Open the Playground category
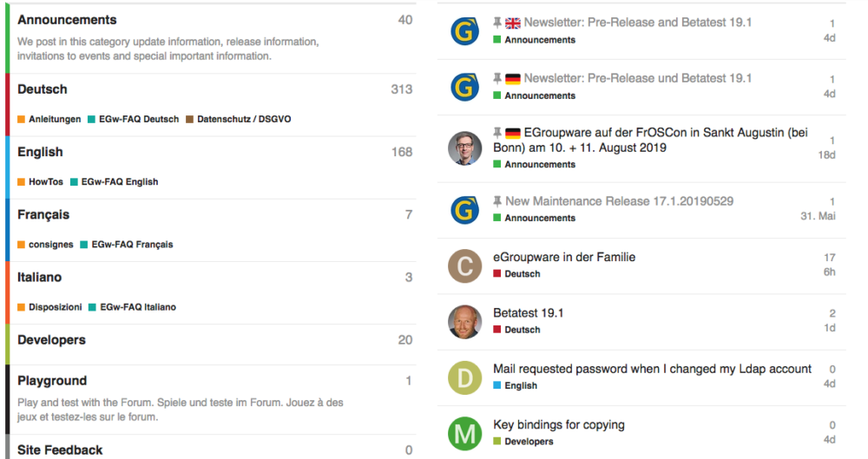 [52, 381]
